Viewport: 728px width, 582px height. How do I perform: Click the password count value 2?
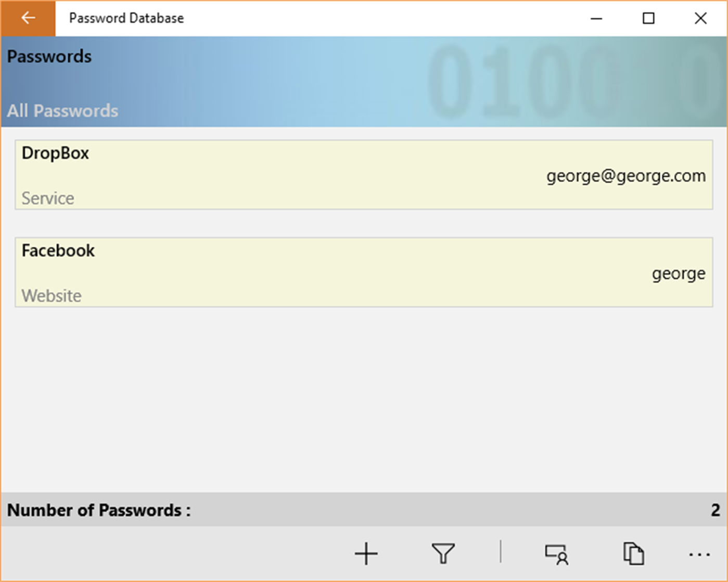pos(716,510)
